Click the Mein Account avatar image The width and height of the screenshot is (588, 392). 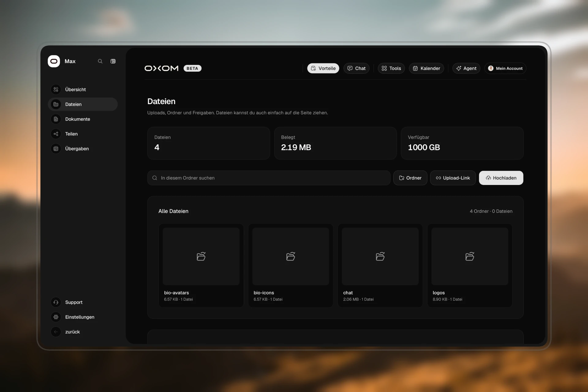pyautogui.click(x=491, y=68)
